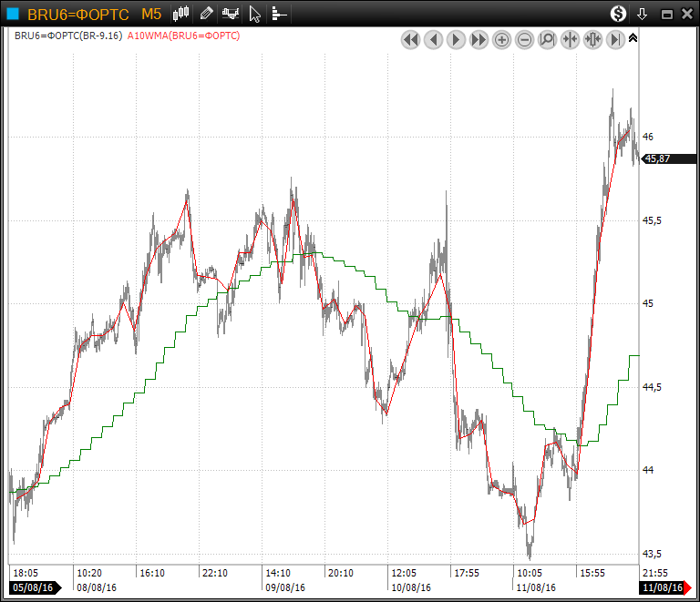Click the down arrow pin icon
This screenshot has width=700, height=602.
(642, 14)
